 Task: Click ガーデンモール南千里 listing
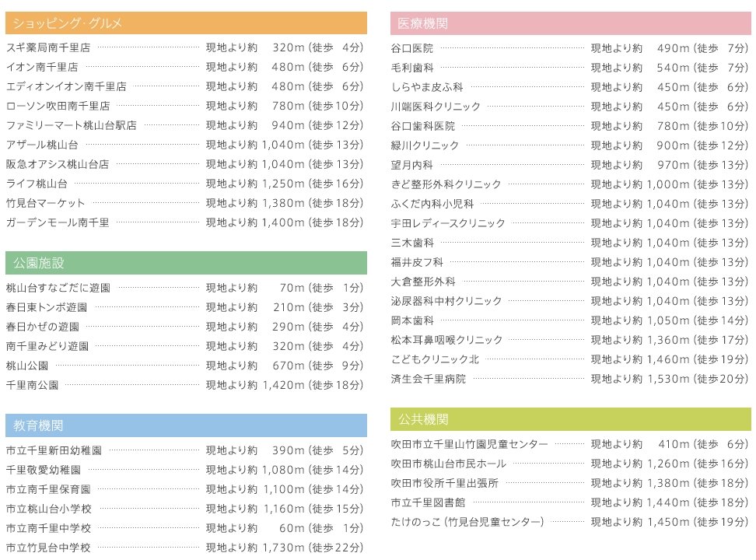tap(58, 222)
